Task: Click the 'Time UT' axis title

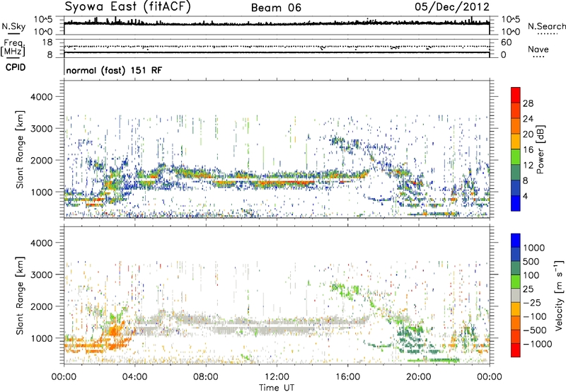Action: click(x=277, y=387)
